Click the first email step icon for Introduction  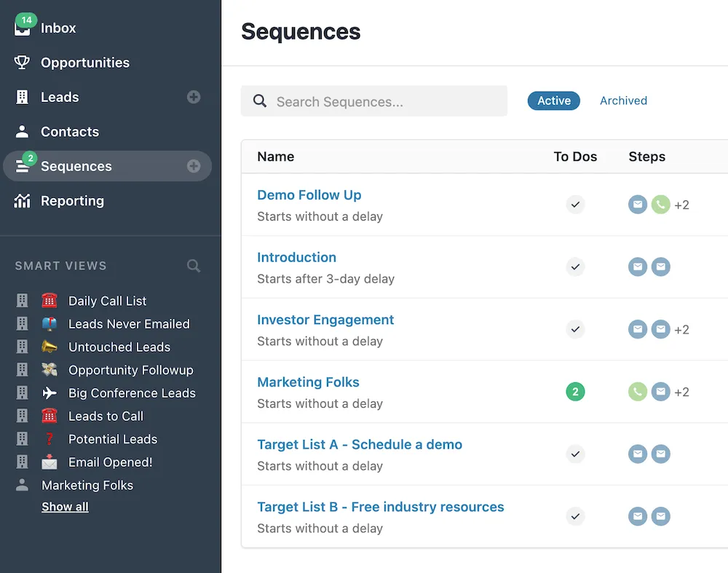point(638,267)
